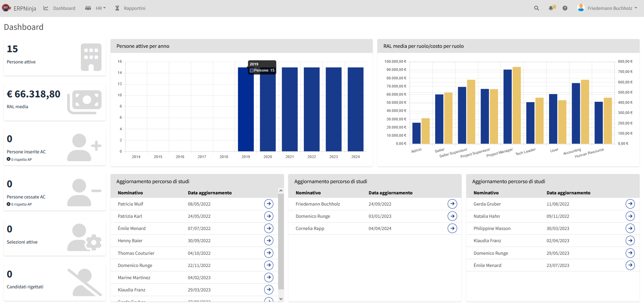Click the name Marine Martinez
This screenshot has height=307, width=644.
pyautogui.click(x=134, y=277)
